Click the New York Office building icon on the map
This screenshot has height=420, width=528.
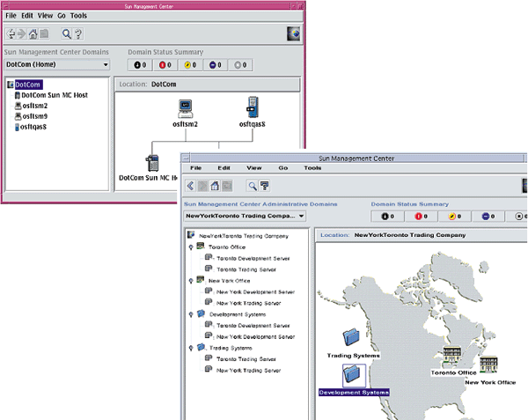489,365
